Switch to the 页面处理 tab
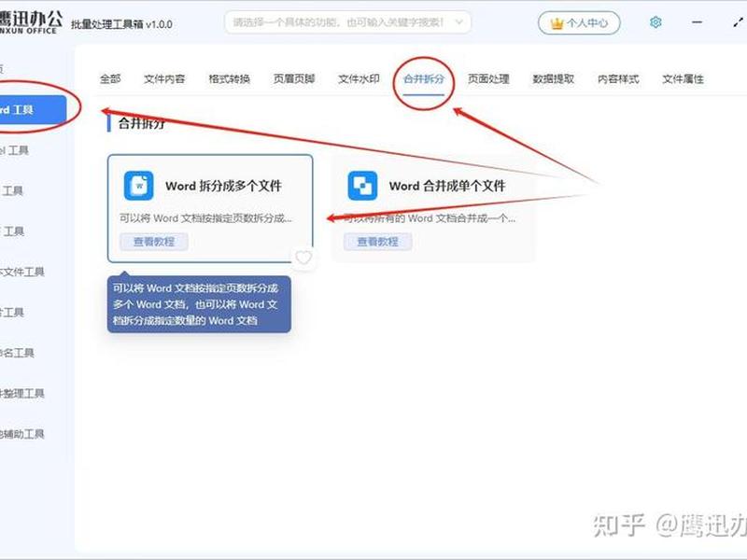 pos(488,79)
